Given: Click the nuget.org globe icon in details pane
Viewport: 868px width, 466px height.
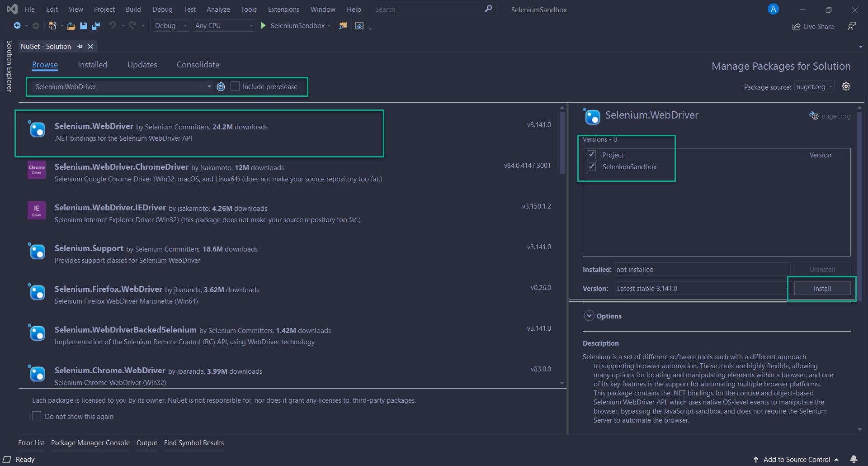Looking at the screenshot, I should point(814,116).
